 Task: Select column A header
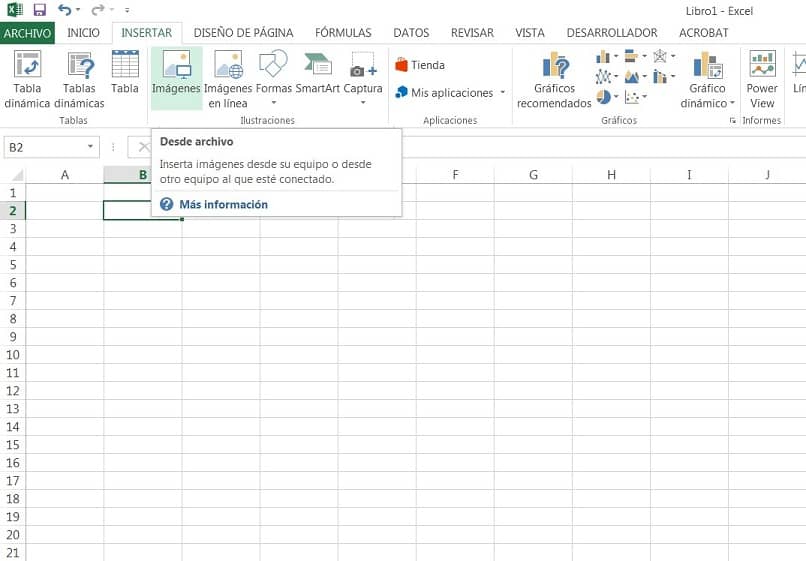(65, 175)
